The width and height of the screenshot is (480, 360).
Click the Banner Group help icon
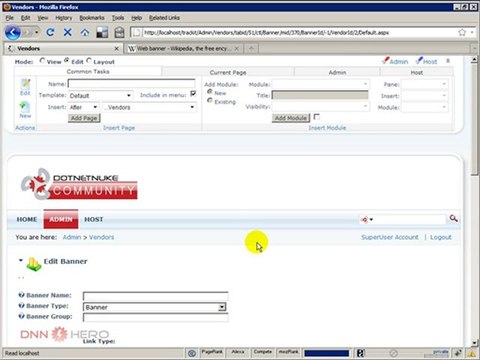pyautogui.click(x=22, y=316)
